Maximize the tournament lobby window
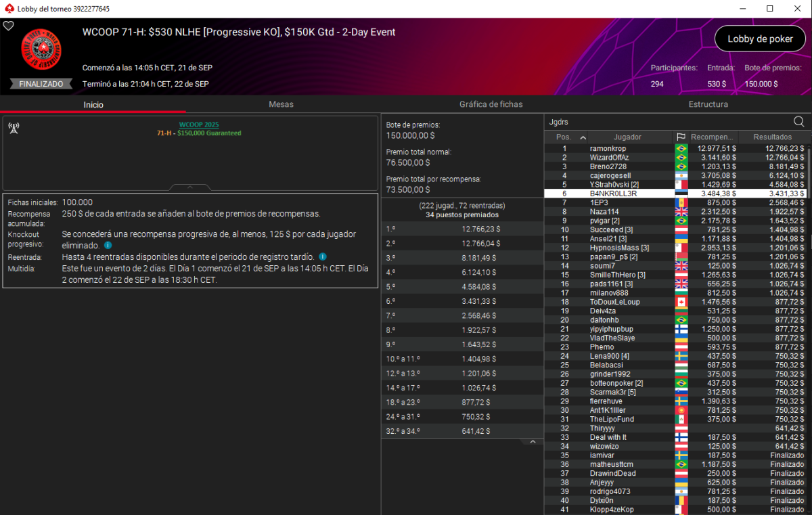Image resolution: width=812 pixels, height=515 pixels. pyautogui.click(x=769, y=9)
